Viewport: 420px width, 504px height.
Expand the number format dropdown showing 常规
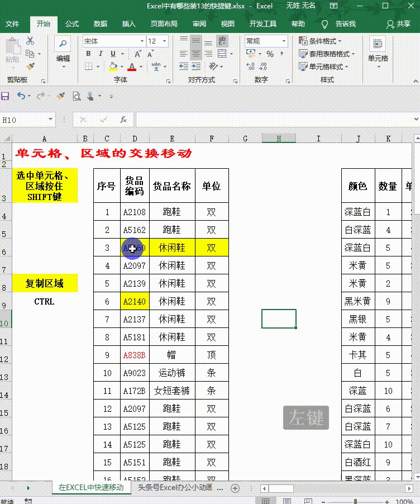click(266, 41)
